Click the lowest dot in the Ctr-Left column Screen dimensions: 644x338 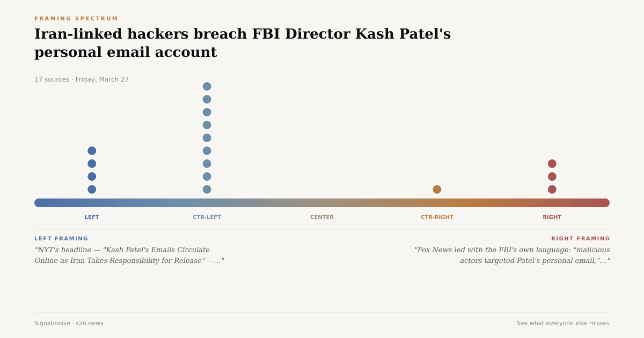tap(207, 189)
